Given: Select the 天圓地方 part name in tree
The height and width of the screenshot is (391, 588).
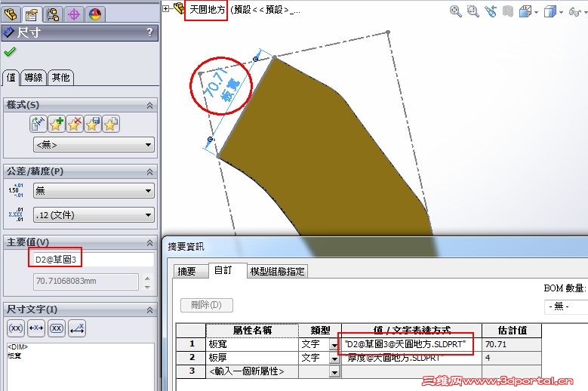Looking at the screenshot, I should coord(206,10).
